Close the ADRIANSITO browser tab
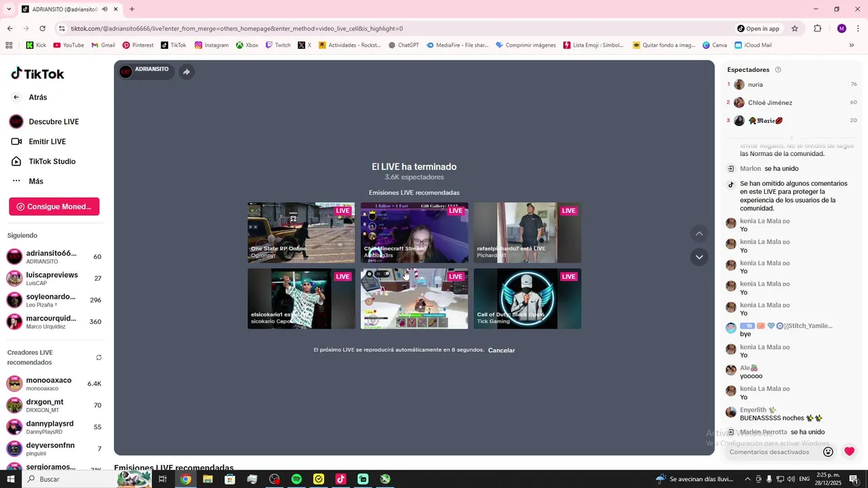Image resolution: width=868 pixels, height=488 pixels. pyautogui.click(x=116, y=9)
